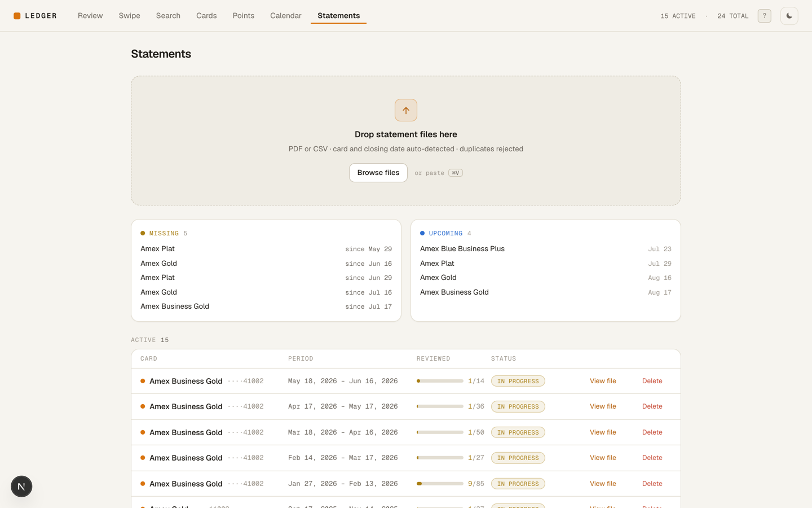The width and height of the screenshot is (812, 508).
Task: Open the help question mark button
Action: click(x=764, y=16)
